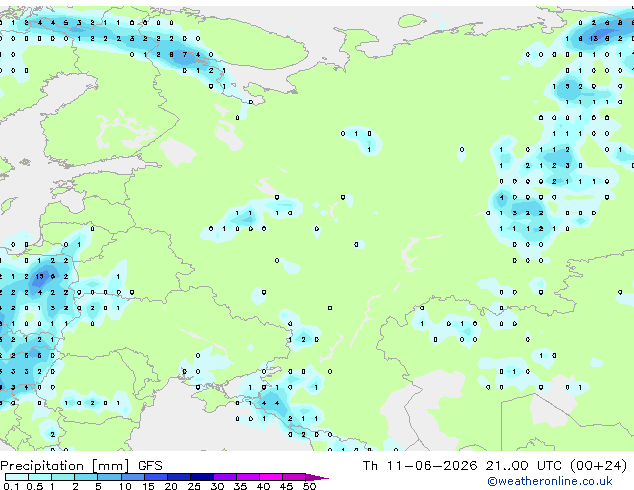Click the legend scale label 25
Image resolution: width=634 pixels, height=490 pixels.
[x=194, y=486]
